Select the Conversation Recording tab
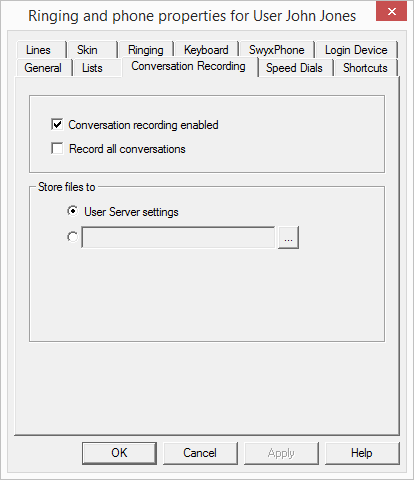The height and width of the screenshot is (480, 414). [x=189, y=66]
